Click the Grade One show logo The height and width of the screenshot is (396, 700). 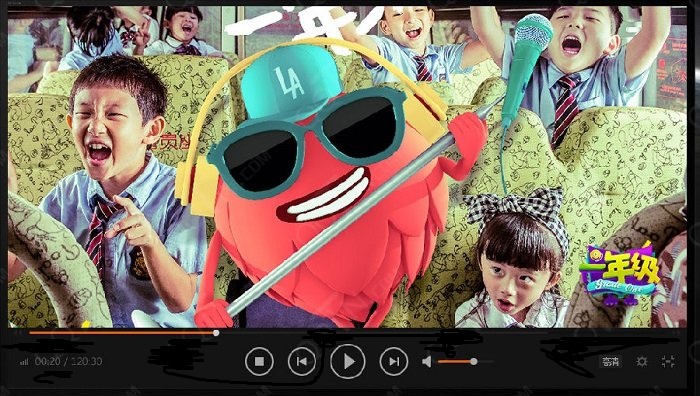[620, 273]
